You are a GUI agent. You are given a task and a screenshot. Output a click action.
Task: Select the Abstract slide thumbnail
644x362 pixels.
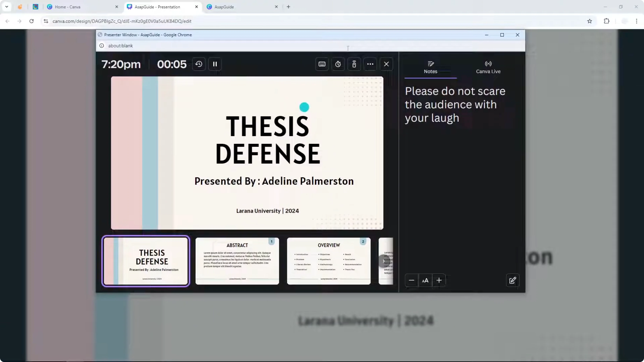237,261
